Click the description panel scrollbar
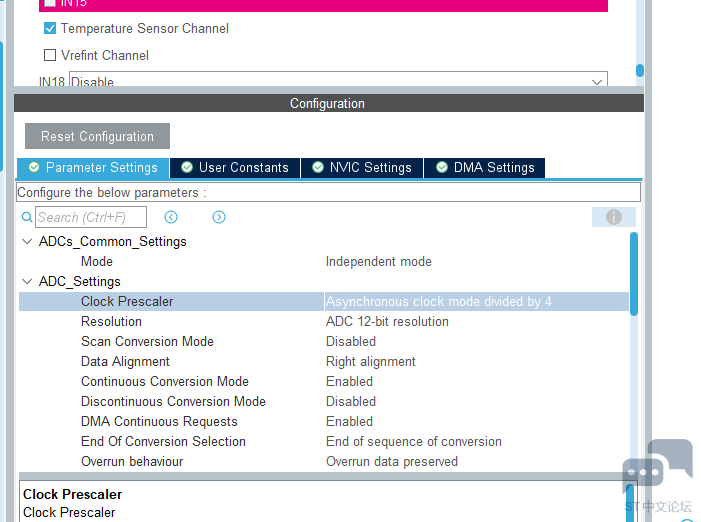 pyautogui.click(x=630, y=503)
